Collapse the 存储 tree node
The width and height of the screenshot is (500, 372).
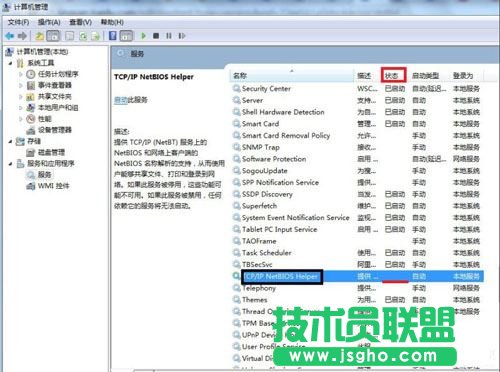point(11,141)
